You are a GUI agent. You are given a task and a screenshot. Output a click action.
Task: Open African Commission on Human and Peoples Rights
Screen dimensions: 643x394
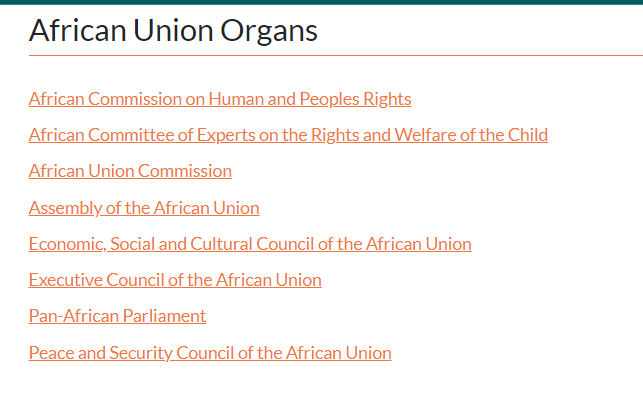(220, 99)
